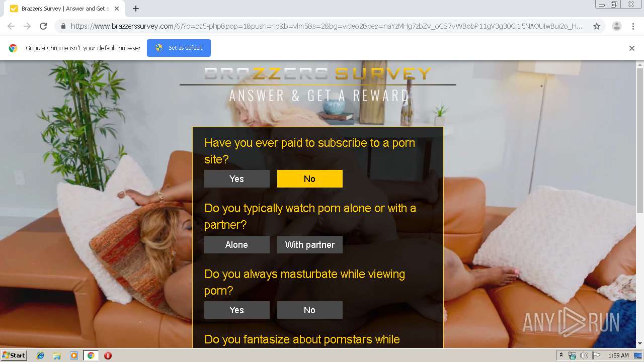
Task: Switch to the Chrome taskbar button
Action: pos(91,355)
